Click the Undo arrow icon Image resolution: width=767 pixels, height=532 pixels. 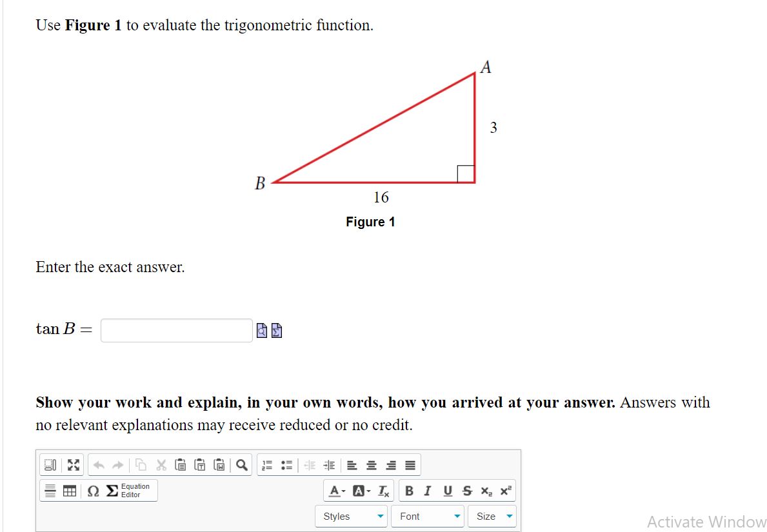(x=99, y=466)
